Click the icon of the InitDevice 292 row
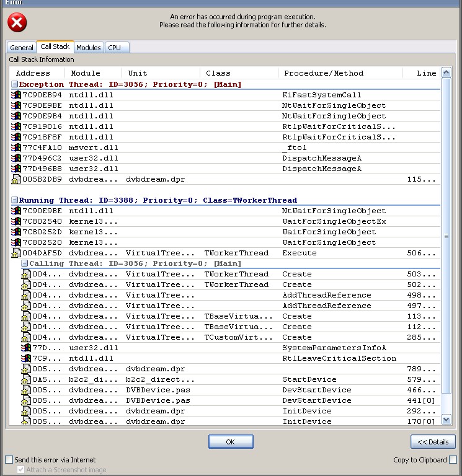462x476 pixels. (x=26, y=412)
